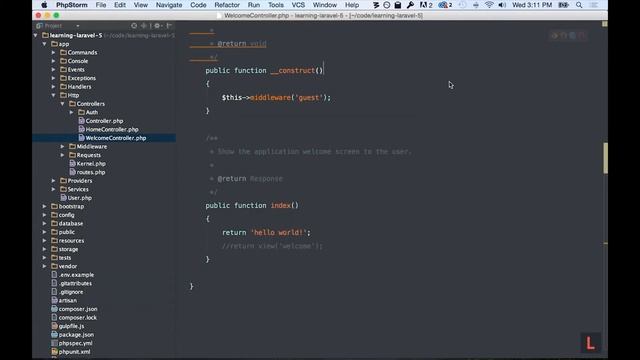This screenshot has height=360, width=640.
Task: Open the Refactor menu
Action: tap(227, 5)
